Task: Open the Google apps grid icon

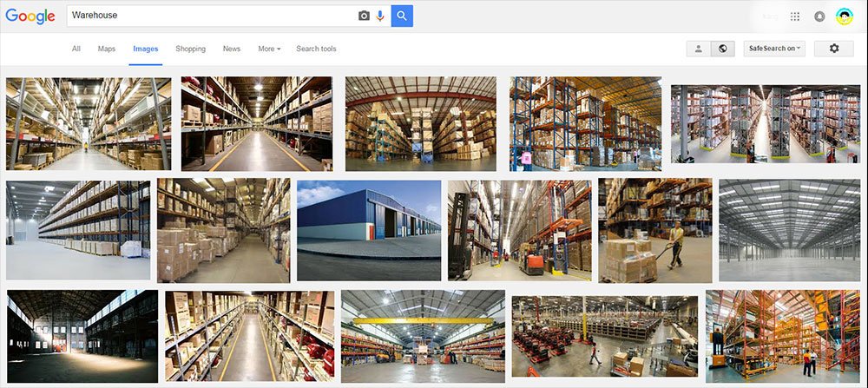Action: 795,16
